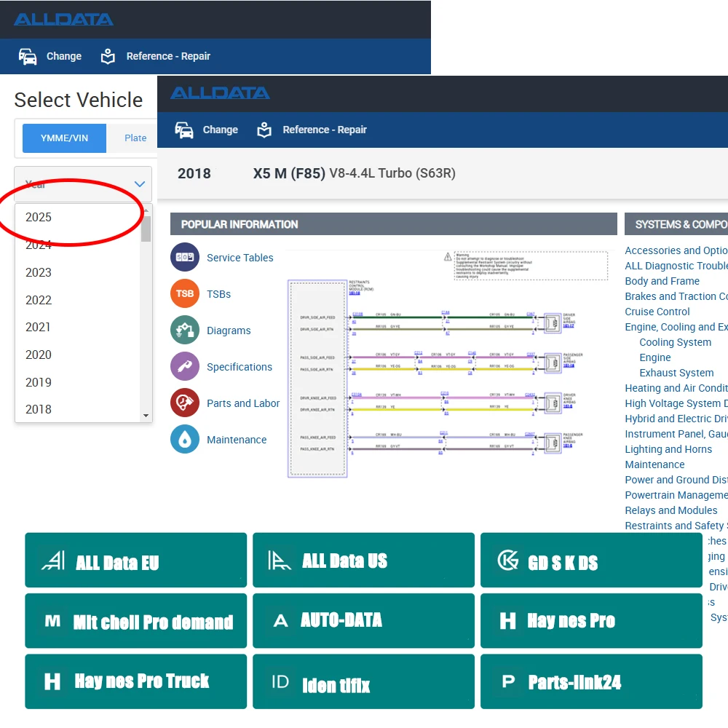Click the Parts-link24 button

591,681
